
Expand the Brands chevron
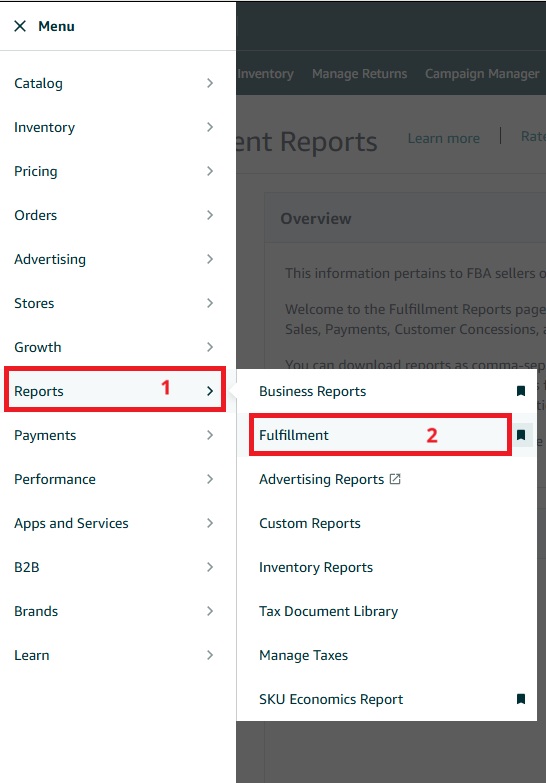tap(210, 611)
